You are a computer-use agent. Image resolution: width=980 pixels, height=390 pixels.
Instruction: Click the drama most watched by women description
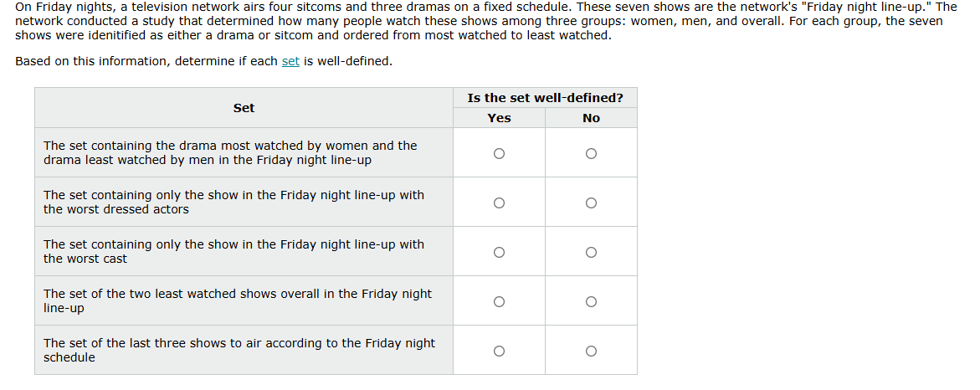(x=230, y=152)
